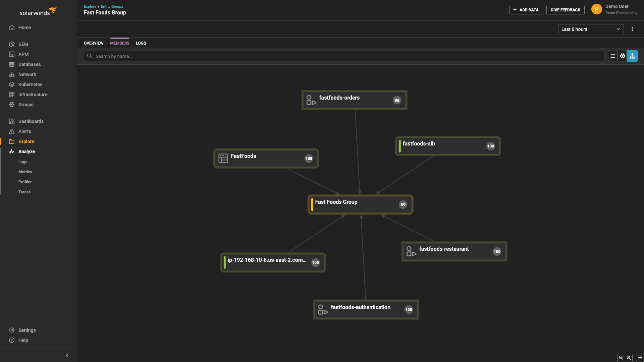Recenter the map with target icon
The height and width of the screenshot is (362, 644).
pyautogui.click(x=640, y=358)
